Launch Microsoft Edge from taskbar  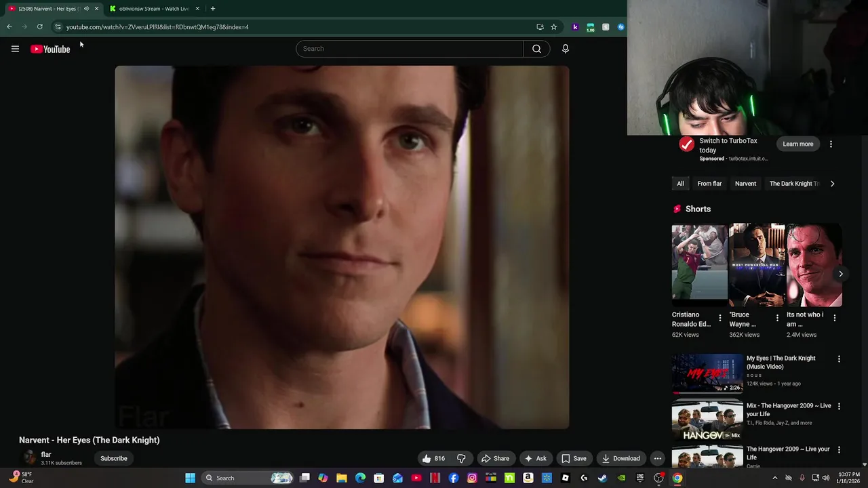pyautogui.click(x=360, y=478)
